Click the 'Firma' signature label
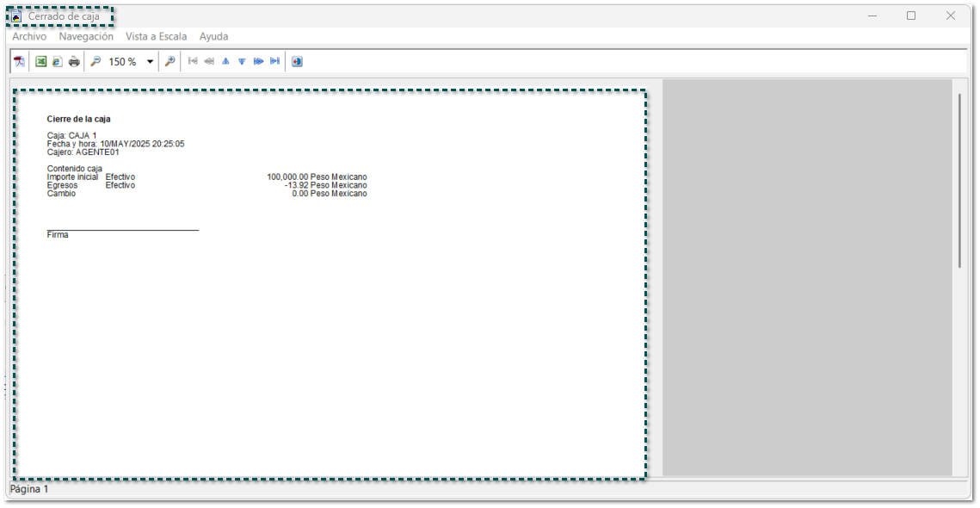This screenshot has height=508, width=980. [x=58, y=234]
